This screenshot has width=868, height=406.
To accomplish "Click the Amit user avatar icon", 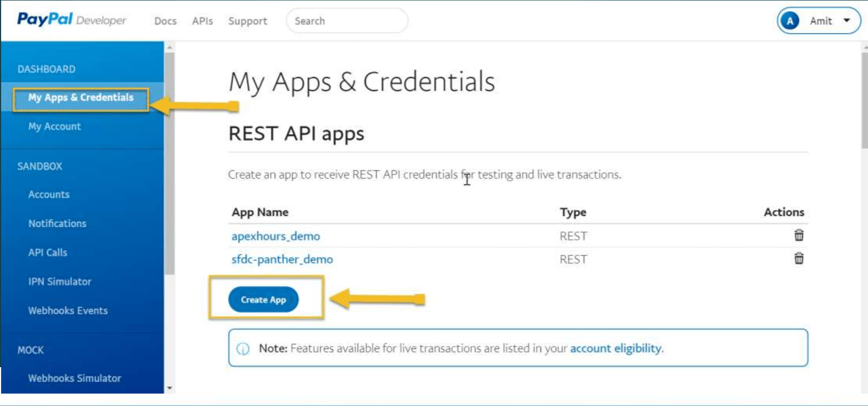I will [x=790, y=21].
